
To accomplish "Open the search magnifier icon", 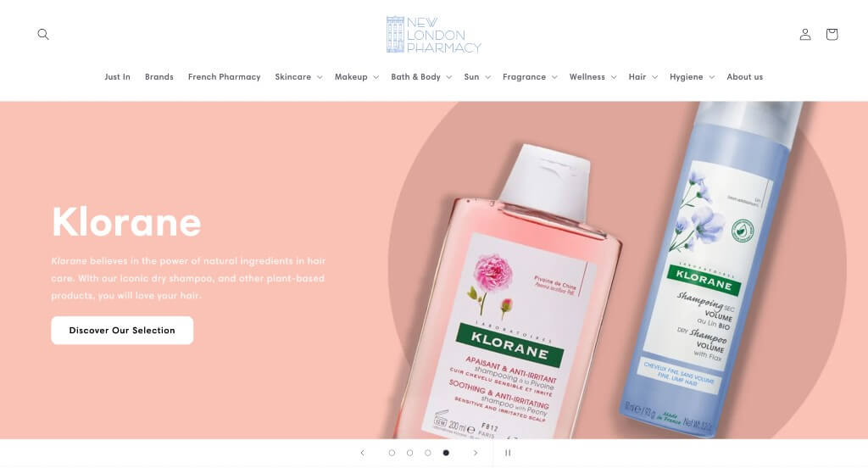I will click(43, 35).
